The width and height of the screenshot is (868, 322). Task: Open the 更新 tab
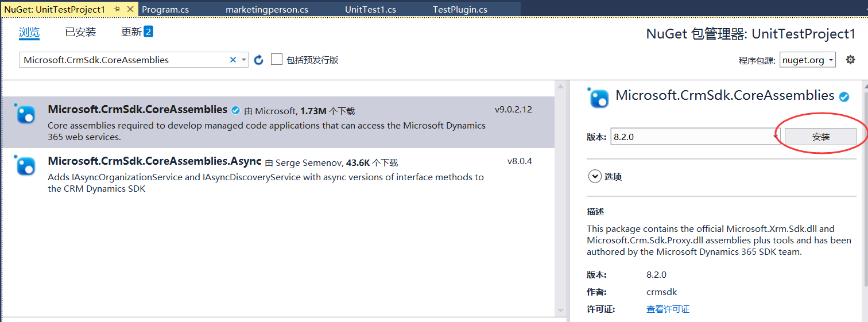pos(137,32)
